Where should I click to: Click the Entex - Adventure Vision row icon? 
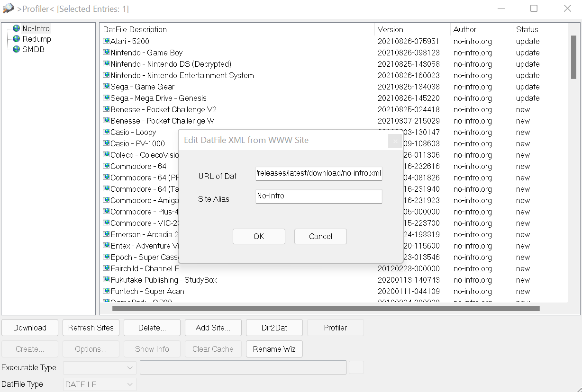[107, 245]
